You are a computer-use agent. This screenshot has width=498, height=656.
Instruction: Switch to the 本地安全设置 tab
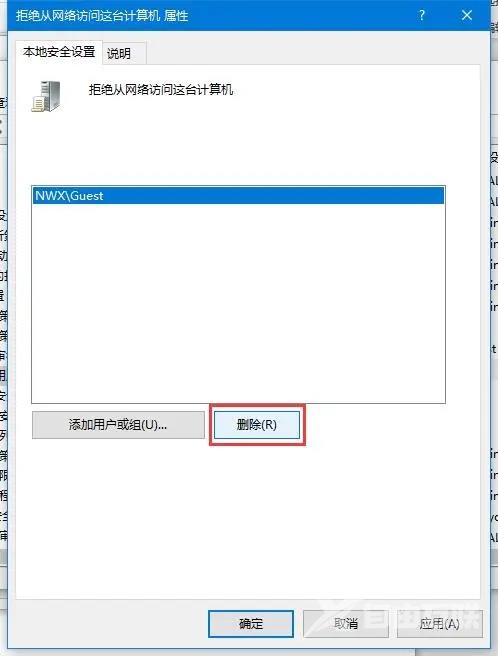tap(59, 52)
